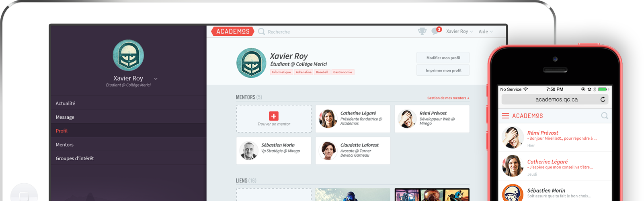Open message notifications with red badge
The image size is (644, 201).
436,31
